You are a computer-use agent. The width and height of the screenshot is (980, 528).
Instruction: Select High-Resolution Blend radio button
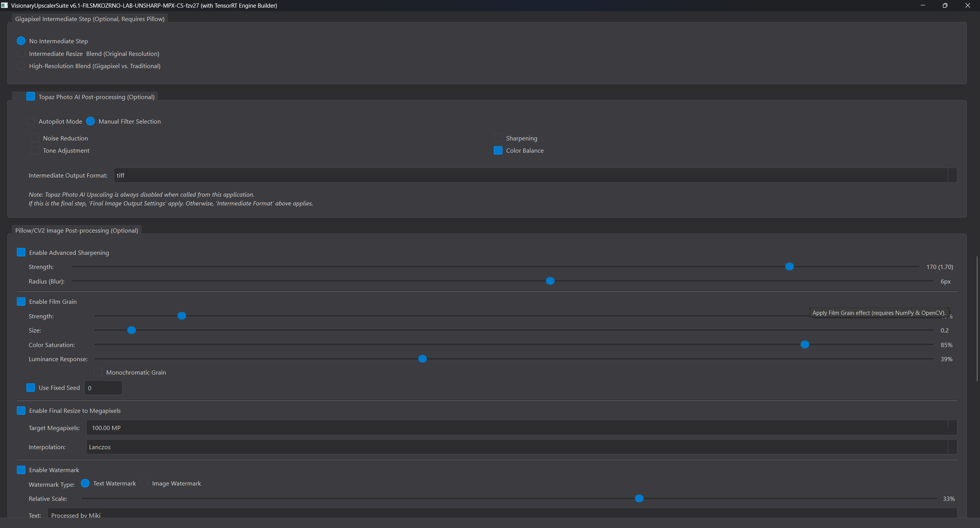pyautogui.click(x=21, y=66)
